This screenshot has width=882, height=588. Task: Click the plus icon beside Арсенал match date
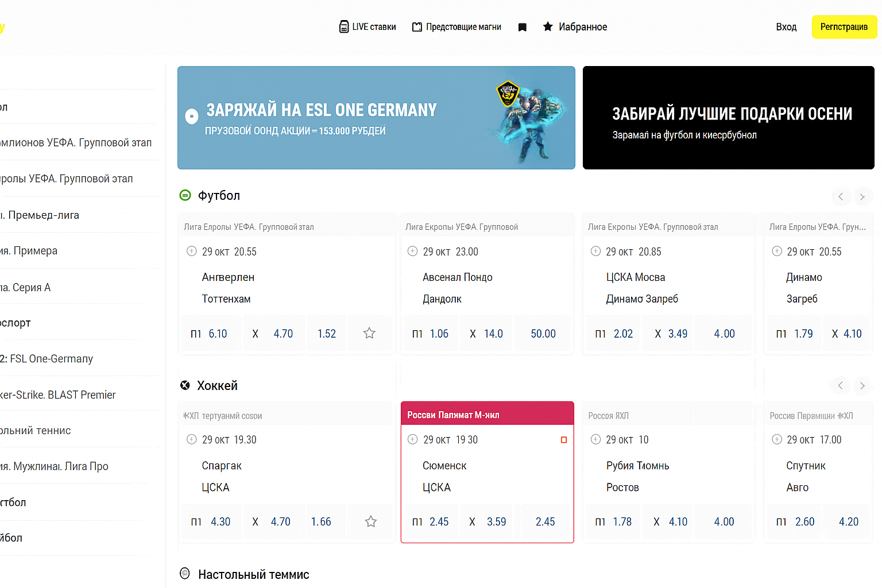click(x=412, y=251)
